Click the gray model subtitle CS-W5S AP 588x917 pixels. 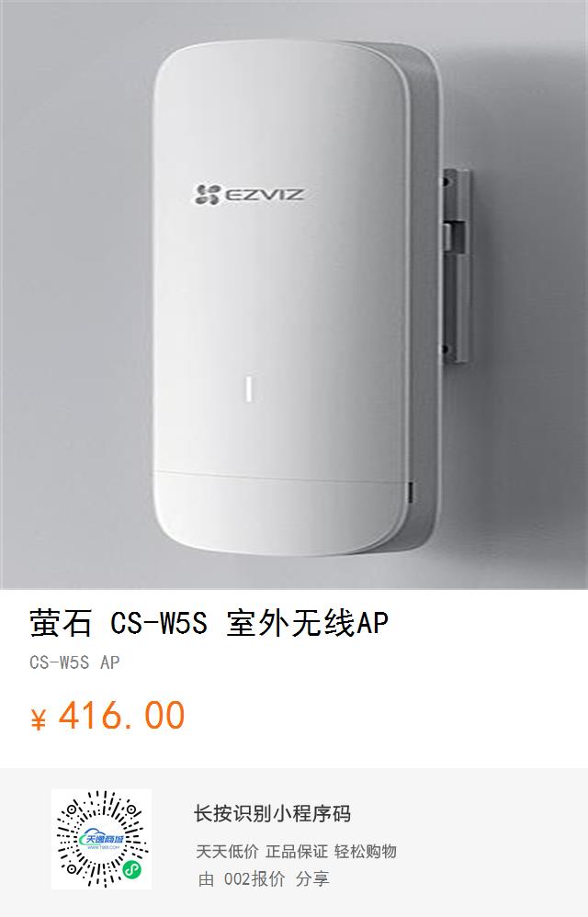click(74, 662)
